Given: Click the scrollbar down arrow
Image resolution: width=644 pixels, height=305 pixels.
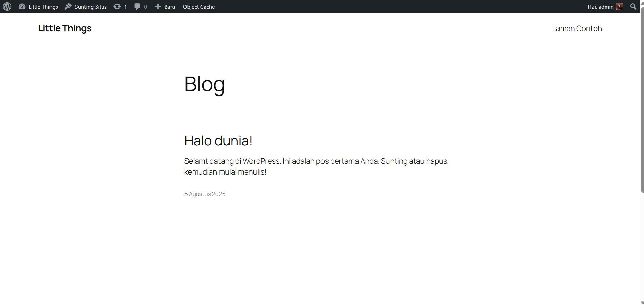Looking at the screenshot, I should click(x=642, y=303).
